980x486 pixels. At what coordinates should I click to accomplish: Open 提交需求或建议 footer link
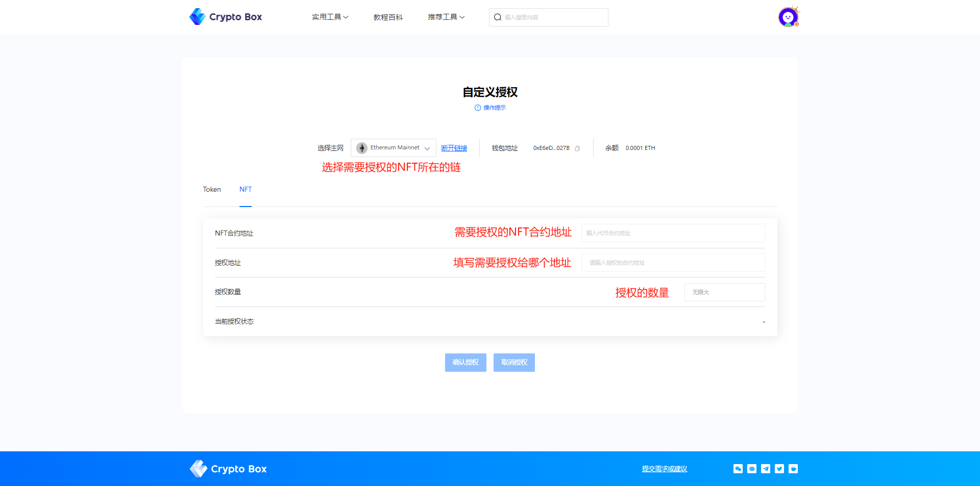tap(665, 469)
